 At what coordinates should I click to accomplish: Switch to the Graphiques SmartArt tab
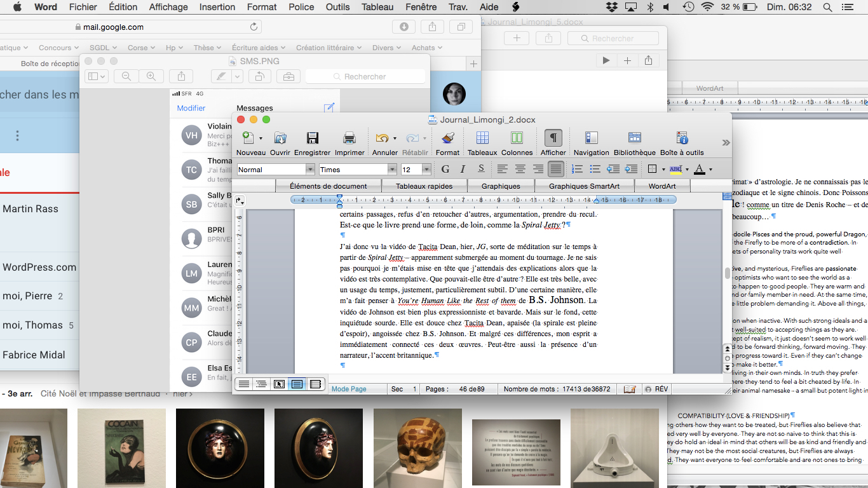(584, 186)
